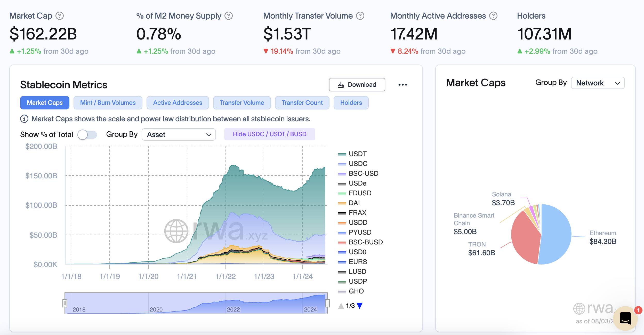Viewport: 644px width, 335px height.
Task: Click Monthly Transfer Volume help icon
Action: point(360,16)
